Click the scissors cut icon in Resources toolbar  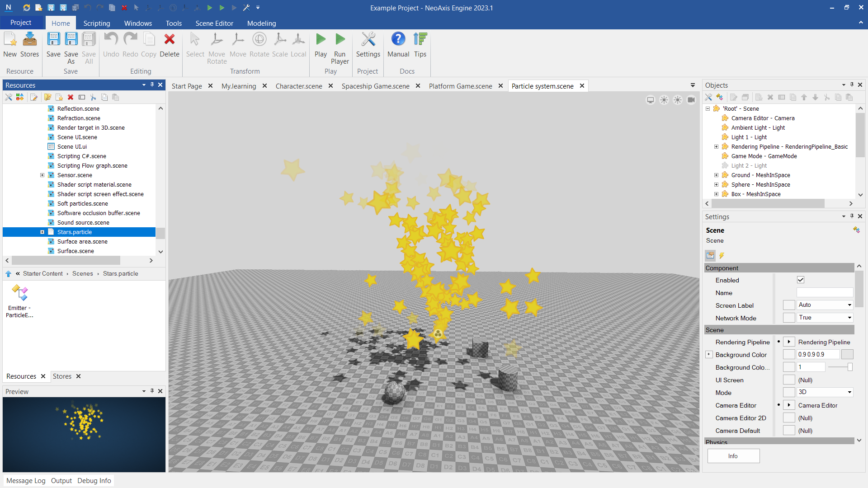(93, 97)
